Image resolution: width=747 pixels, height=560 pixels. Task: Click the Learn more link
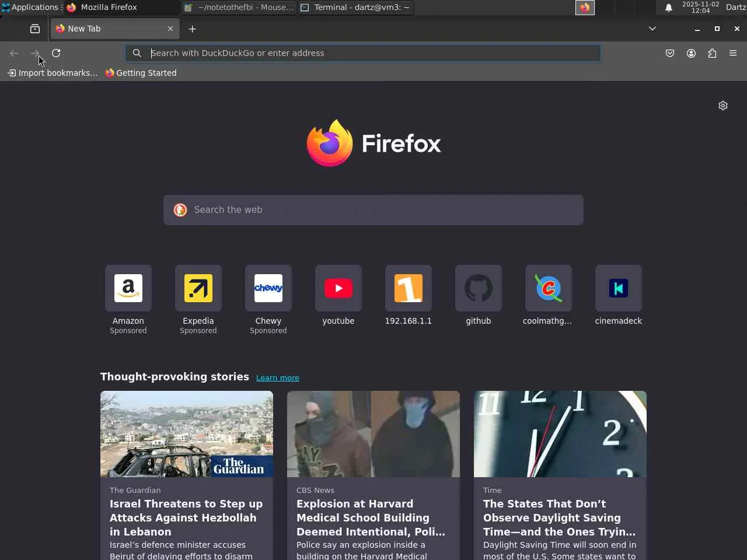tap(278, 378)
